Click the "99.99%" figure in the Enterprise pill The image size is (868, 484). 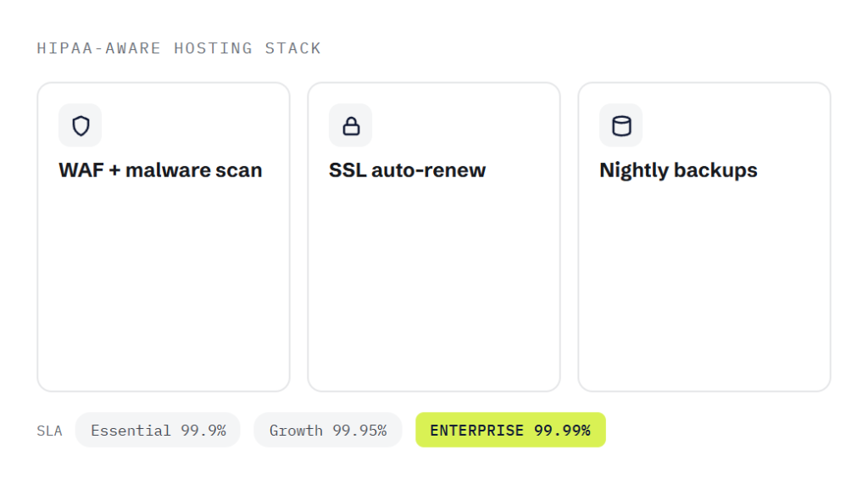point(563,431)
